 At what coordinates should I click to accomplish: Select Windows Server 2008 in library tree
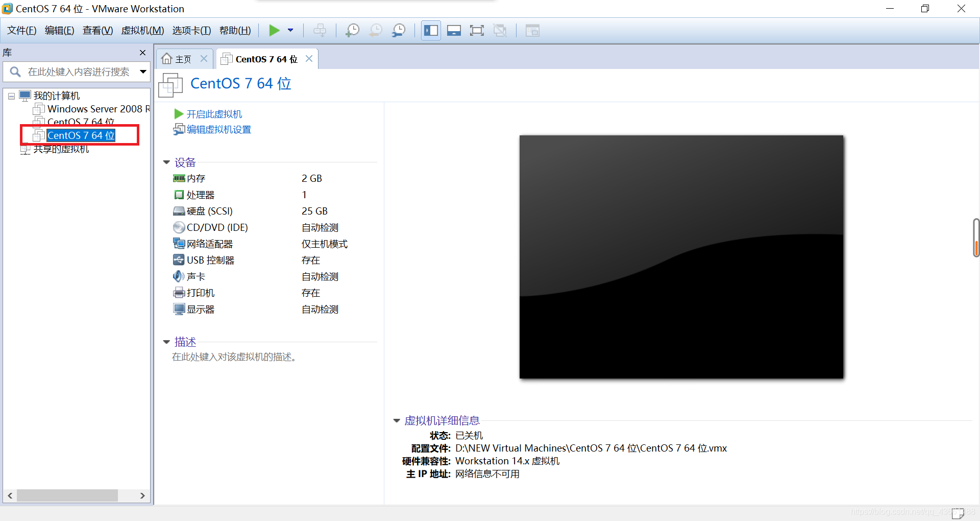(91, 109)
